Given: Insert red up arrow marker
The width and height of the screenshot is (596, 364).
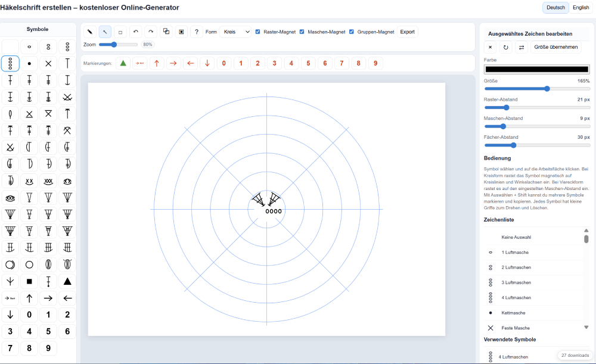Looking at the screenshot, I should coord(157,63).
